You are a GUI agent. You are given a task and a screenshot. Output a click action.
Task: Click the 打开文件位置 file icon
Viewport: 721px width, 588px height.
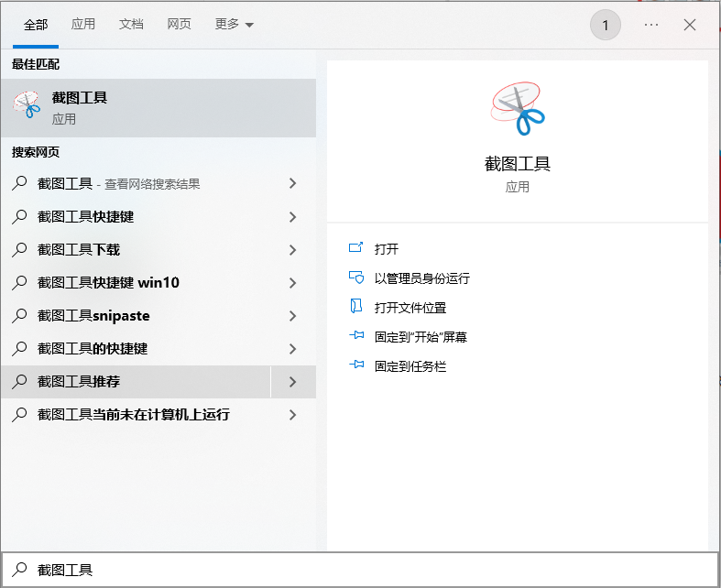pyautogui.click(x=356, y=308)
